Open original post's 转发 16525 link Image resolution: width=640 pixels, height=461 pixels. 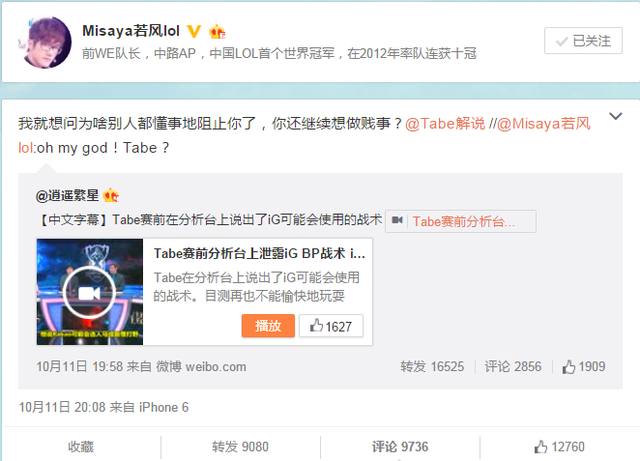point(432,367)
